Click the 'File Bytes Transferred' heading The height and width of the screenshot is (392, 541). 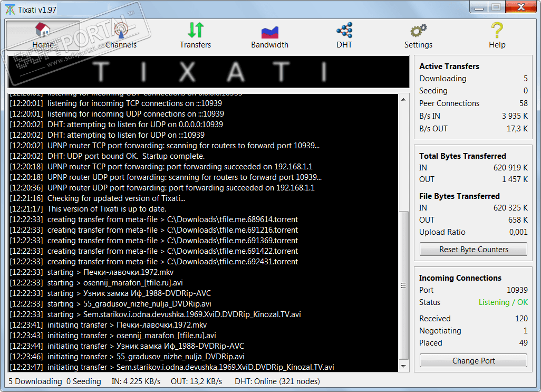point(459,196)
